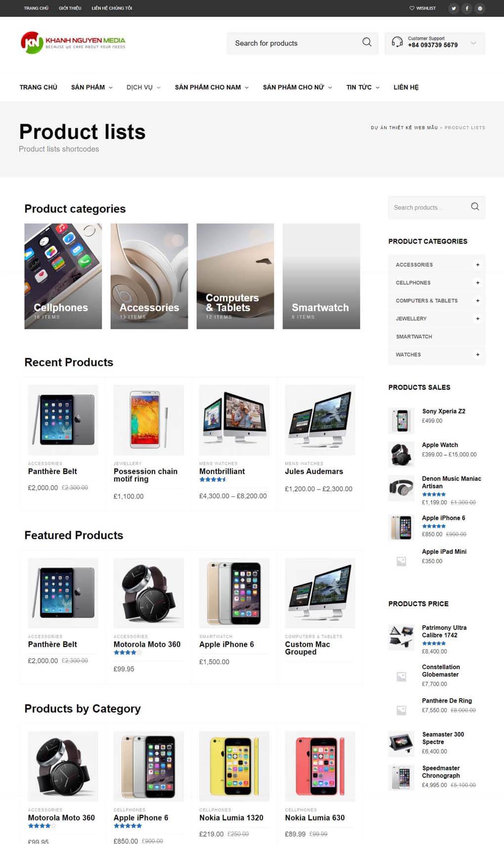The width and height of the screenshot is (504, 844).
Task: Click the Wishlist heart icon
Action: (412, 8)
